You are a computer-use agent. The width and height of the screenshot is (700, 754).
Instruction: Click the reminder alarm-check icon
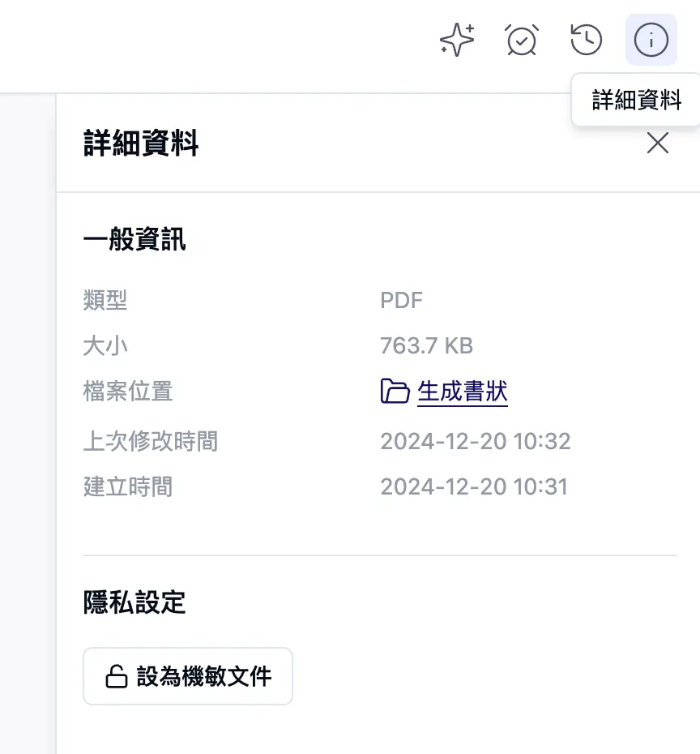click(x=521, y=40)
